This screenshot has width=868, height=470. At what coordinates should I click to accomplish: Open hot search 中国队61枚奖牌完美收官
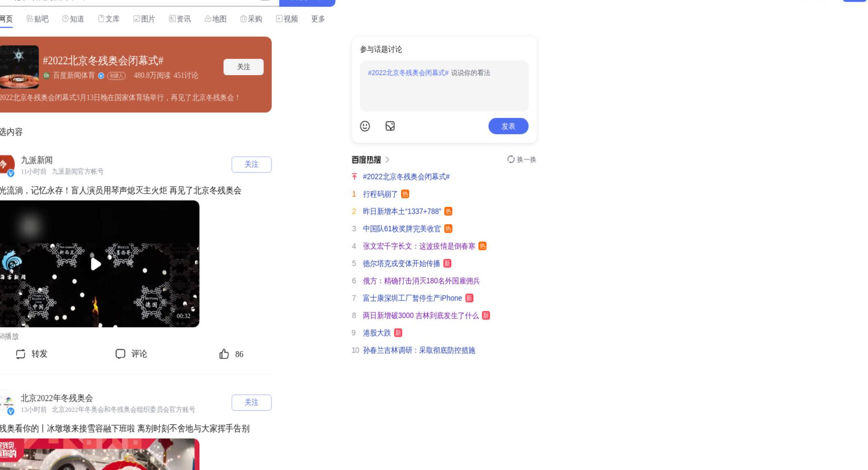pyautogui.click(x=401, y=229)
